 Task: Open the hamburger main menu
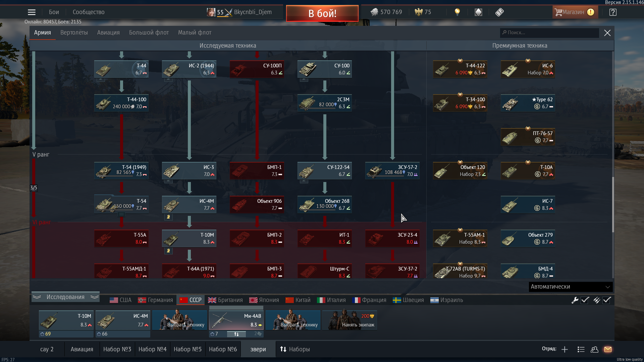coord(32,12)
